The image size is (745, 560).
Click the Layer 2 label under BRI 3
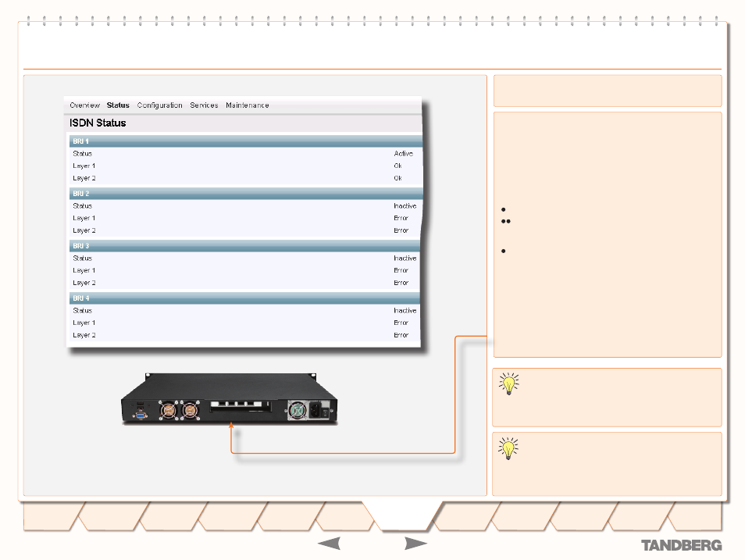pyautogui.click(x=84, y=283)
